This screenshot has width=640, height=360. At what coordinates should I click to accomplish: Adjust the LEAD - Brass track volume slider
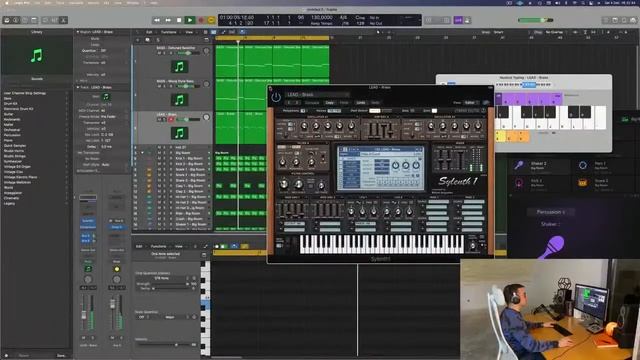(x=188, y=120)
